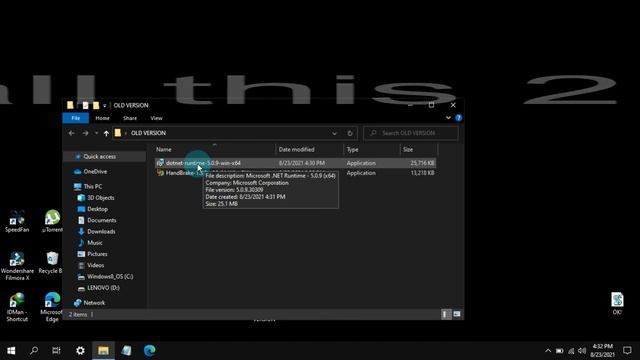The height and width of the screenshot is (360, 640).
Task: Open OneDrive in navigation pane
Action: 95,171
